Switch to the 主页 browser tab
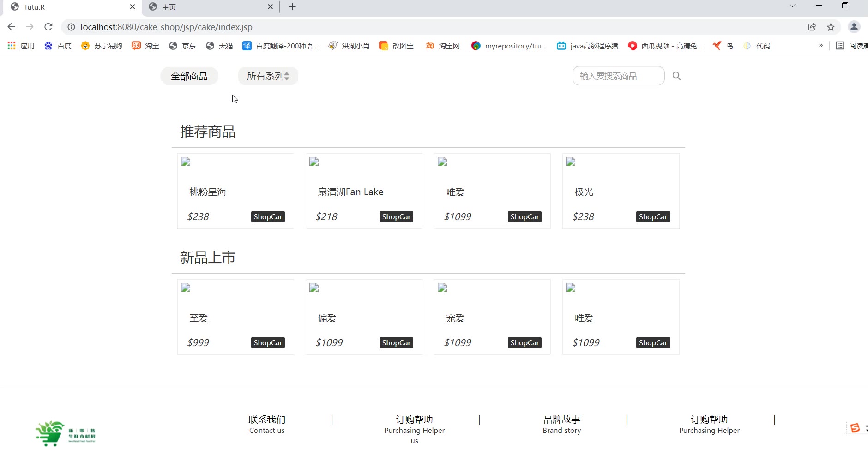This screenshot has height=456, width=868. click(x=210, y=7)
